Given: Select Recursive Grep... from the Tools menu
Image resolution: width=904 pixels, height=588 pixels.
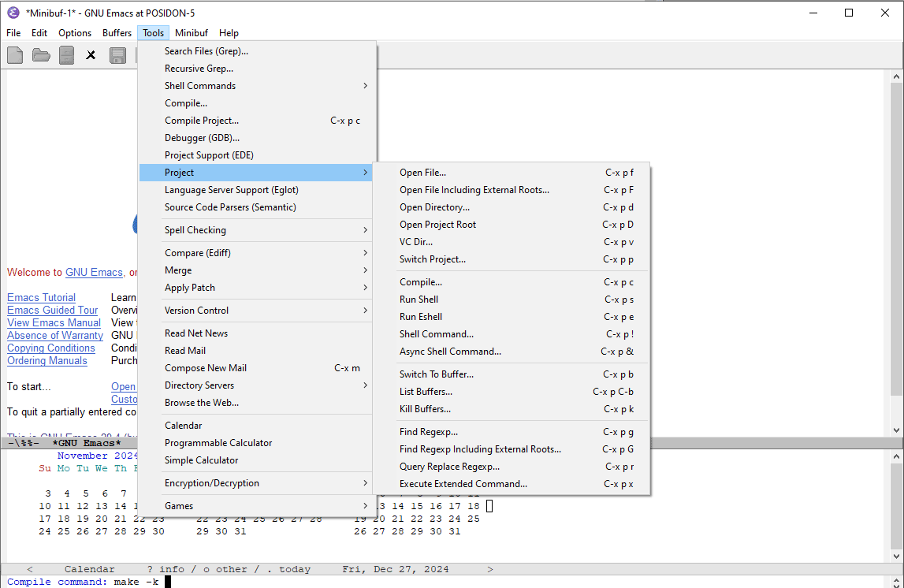Looking at the screenshot, I should tap(258, 69).
